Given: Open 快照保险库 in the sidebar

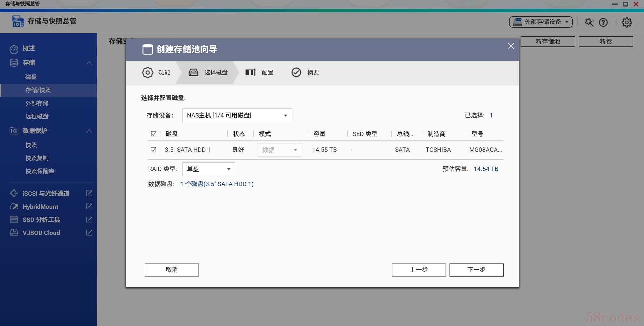Looking at the screenshot, I should pyautogui.click(x=40, y=171).
